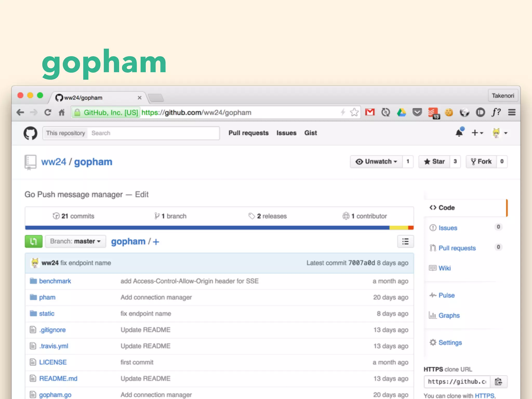Open the create new plus dropdown
Viewport: 532px width, 399px height.
coord(477,133)
